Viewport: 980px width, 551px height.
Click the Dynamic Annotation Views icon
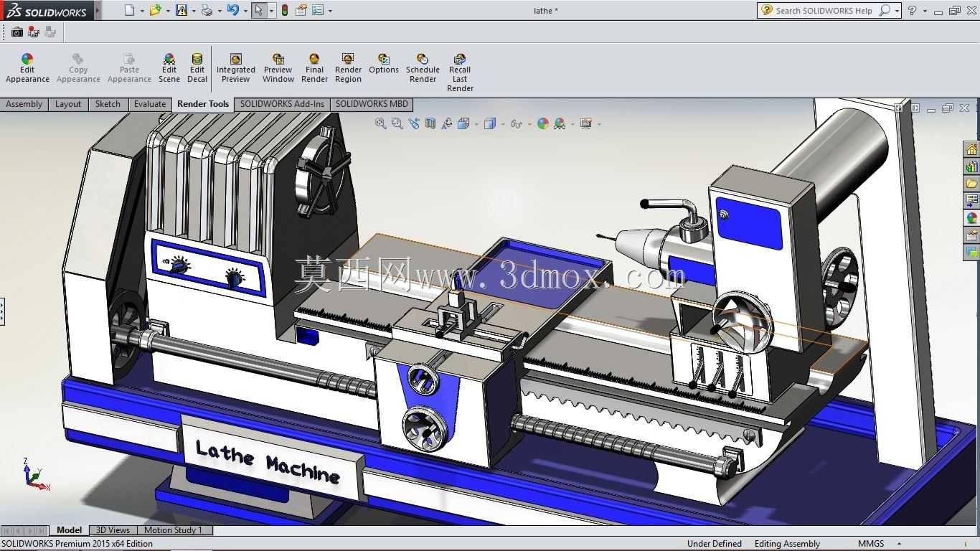point(447,123)
